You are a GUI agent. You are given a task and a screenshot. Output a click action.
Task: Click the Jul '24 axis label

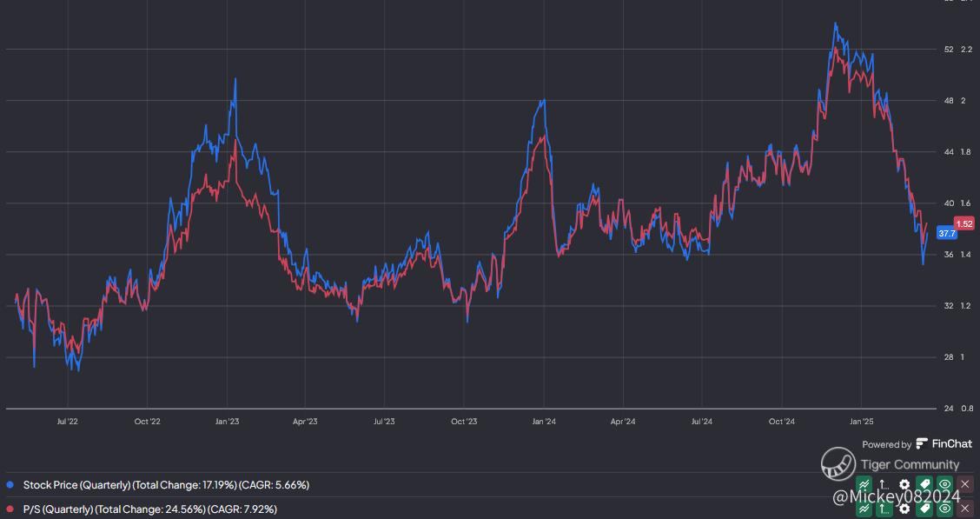(702, 422)
